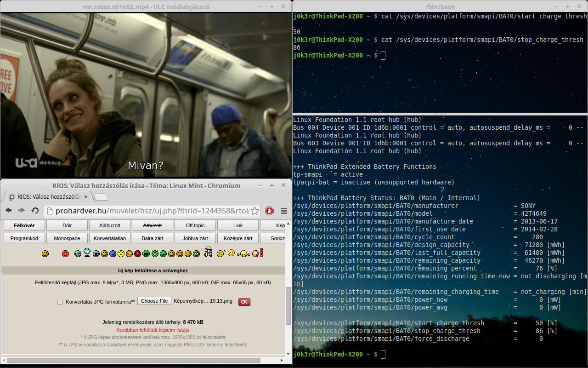This screenshot has width=588, height=368.
Task: Click the VLC video showing subtitle Mivan?
Action: [146, 95]
